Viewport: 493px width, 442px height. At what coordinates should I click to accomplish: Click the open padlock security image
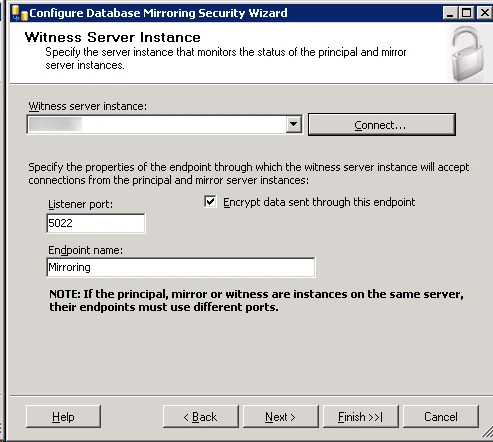(468, 54)
